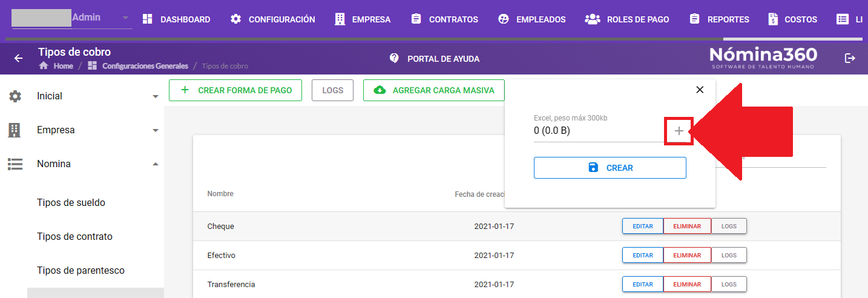The image size is (868, 298).
Task: View logs for Cheque row
Action: click(729, 226)
